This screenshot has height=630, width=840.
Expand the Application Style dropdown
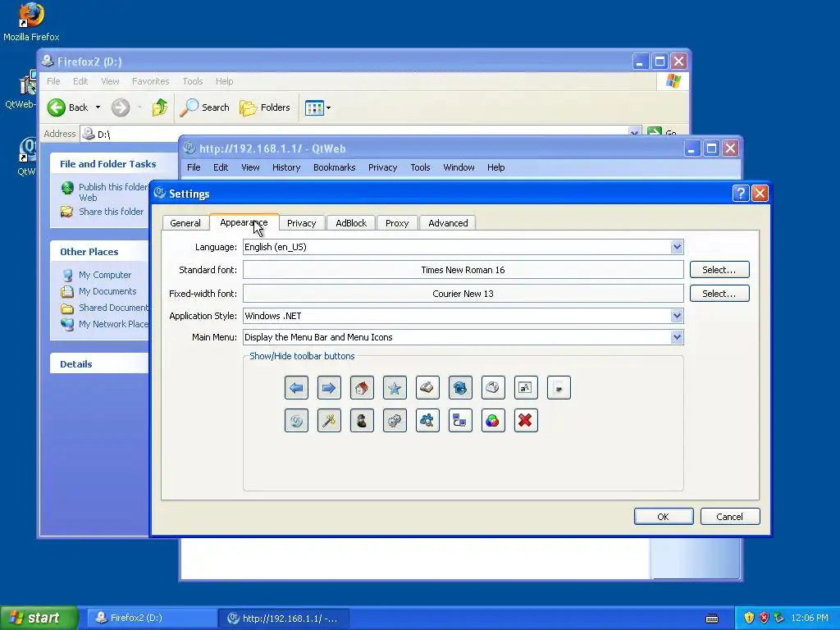pos(677,316)
